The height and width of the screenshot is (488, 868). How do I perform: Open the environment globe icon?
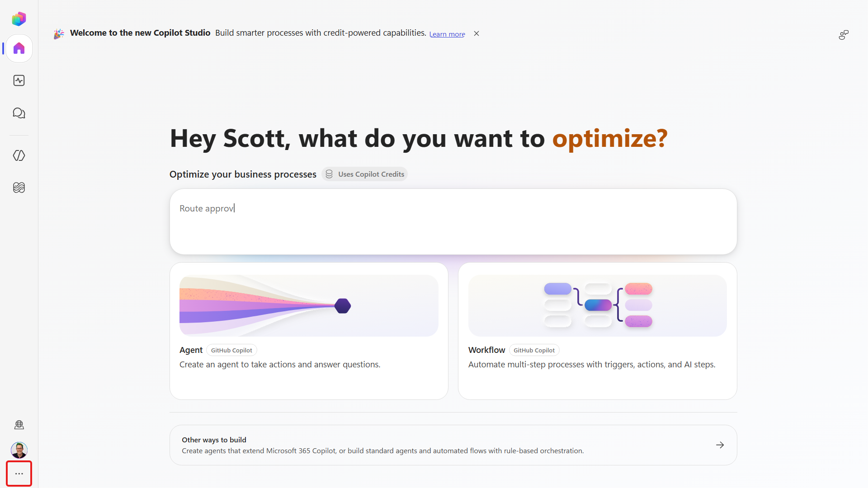coord(19,425)
